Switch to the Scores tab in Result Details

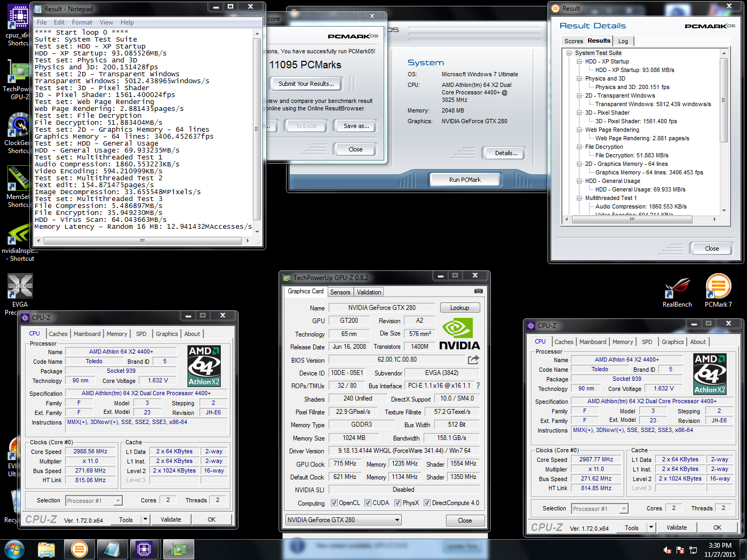574,41
